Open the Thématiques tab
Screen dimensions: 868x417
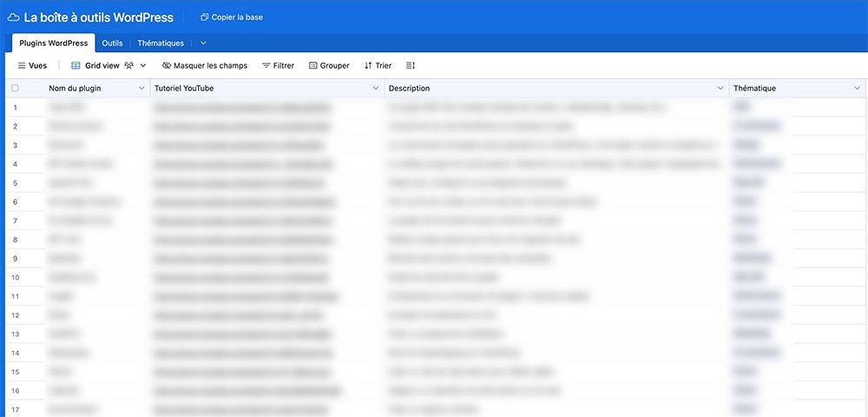(x=161, y=43)
